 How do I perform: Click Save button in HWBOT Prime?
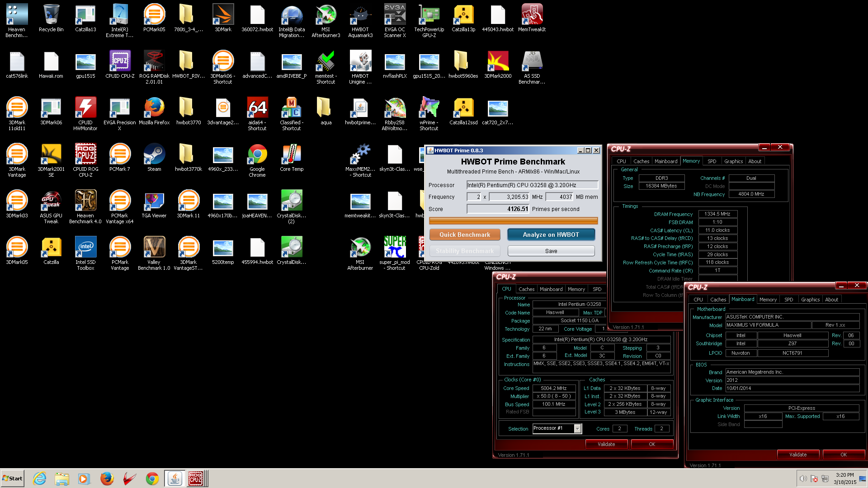coord(551,251)
